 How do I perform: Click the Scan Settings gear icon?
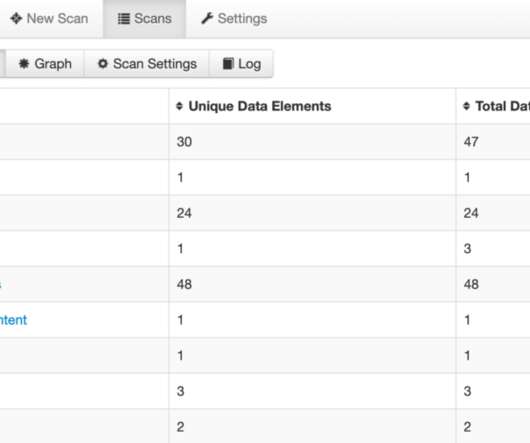click(x=103, y=64)
